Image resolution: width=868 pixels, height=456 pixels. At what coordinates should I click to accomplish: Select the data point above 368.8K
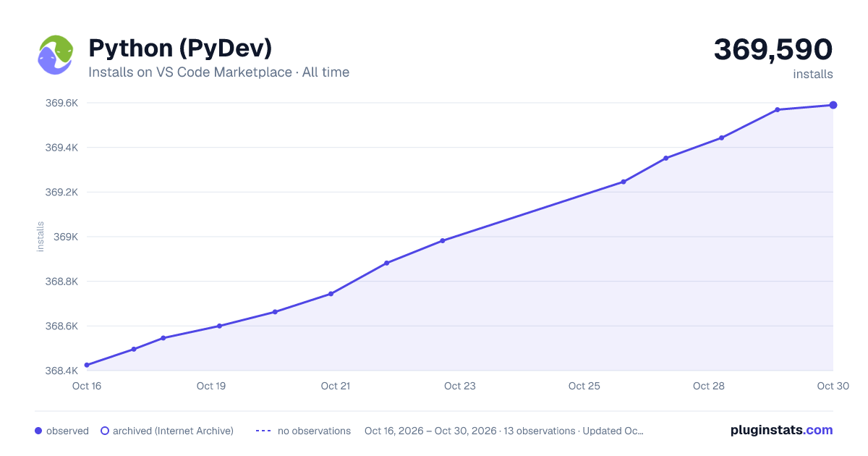click(387, 263)
